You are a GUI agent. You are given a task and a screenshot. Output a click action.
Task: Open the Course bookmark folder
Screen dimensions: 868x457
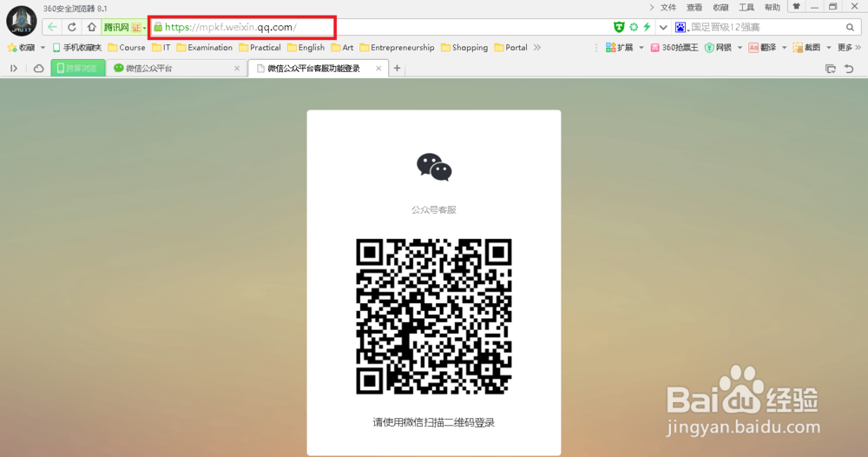click(x=127, y=48)
